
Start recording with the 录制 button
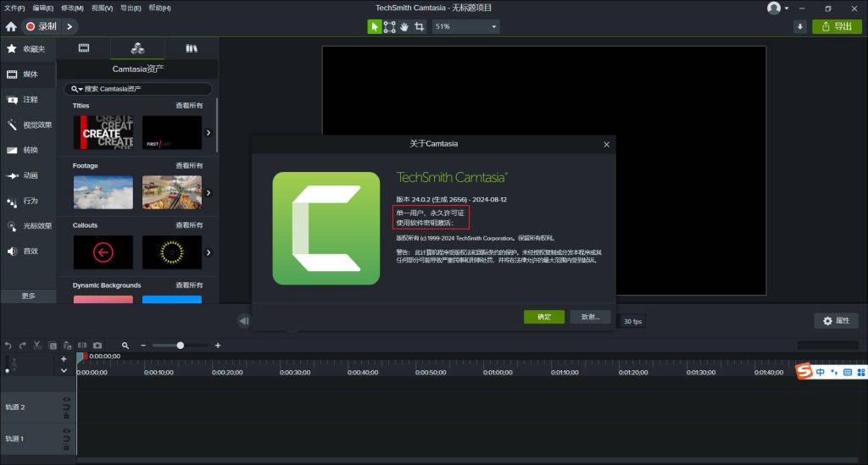click(x=42, y=26)
